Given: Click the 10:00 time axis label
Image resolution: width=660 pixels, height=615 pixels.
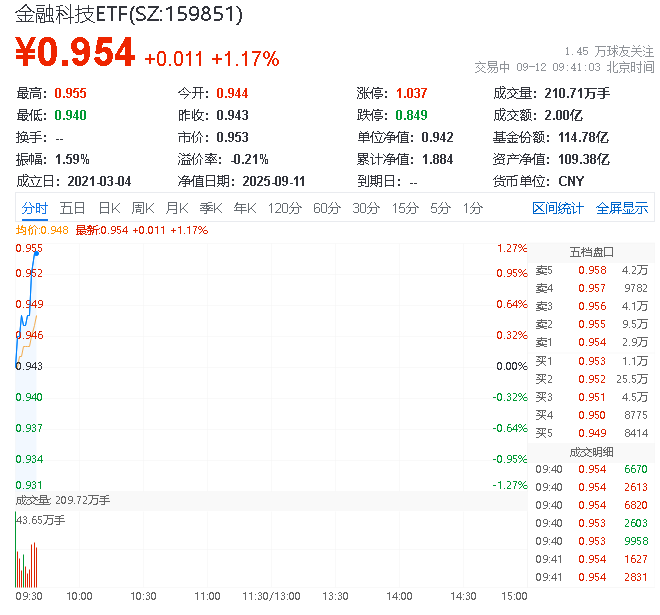Looking at the screenshot, I should click(x=79, y=596).
